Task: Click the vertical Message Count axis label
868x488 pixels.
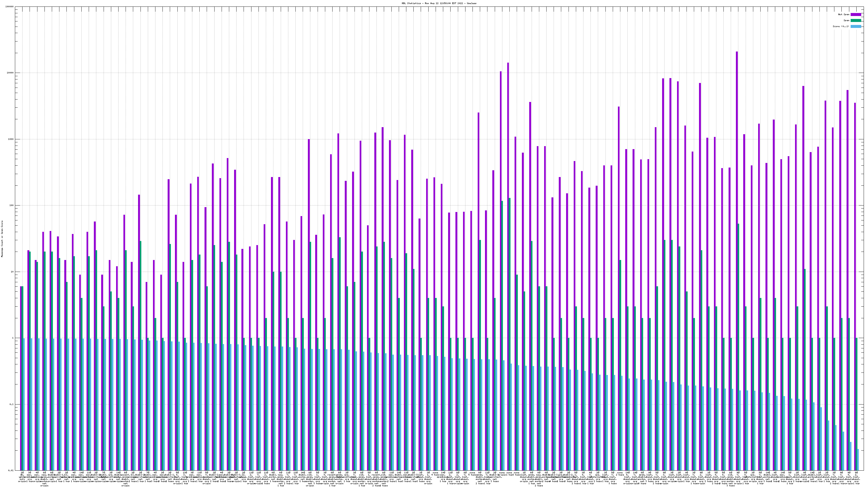Action: [x=2, y=239]
